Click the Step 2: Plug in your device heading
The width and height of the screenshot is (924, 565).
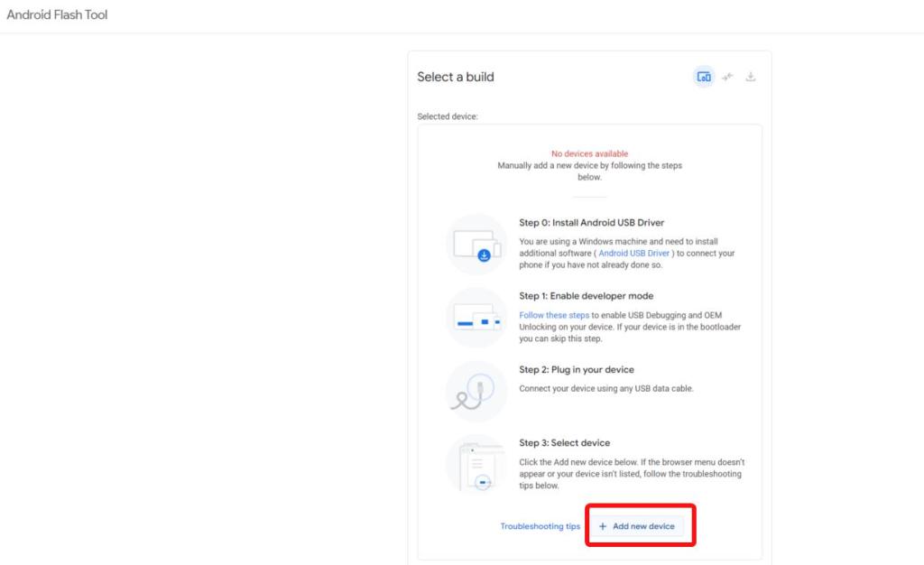point(577,369)
